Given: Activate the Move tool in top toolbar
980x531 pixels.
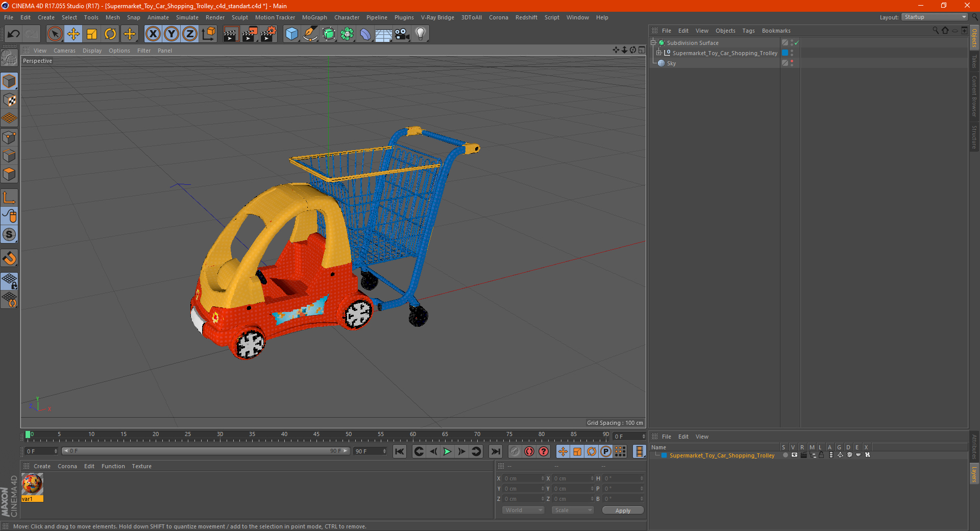Looking at the screenshot, I should click(73, 34).
